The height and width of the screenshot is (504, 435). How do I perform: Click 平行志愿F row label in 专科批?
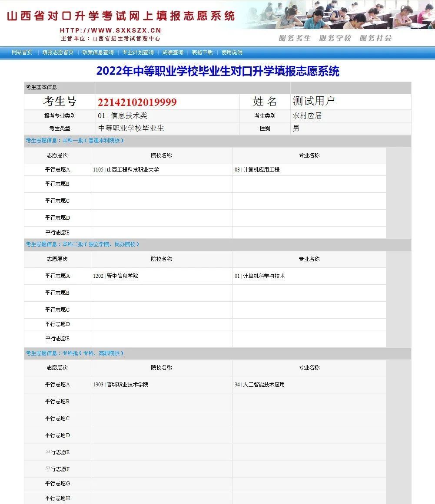57,469
